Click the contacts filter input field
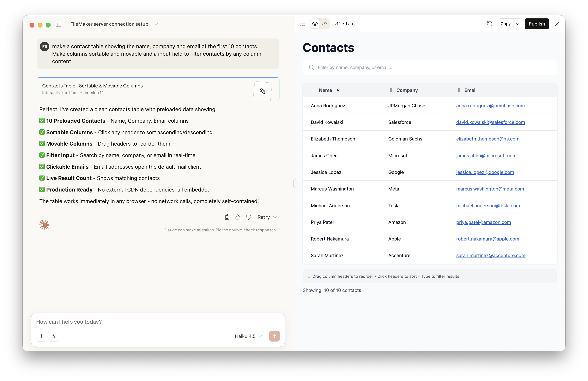Image resolution: width=588 pixels, height=381 pixels. pyautogui.click(x=430, y=67)
